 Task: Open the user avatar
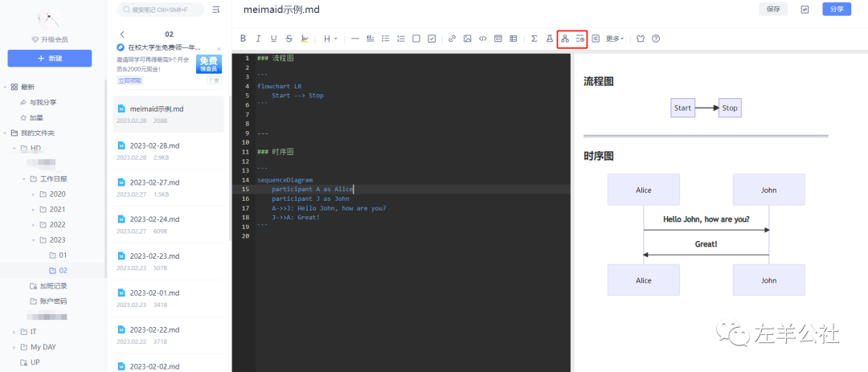pos(49,18)
